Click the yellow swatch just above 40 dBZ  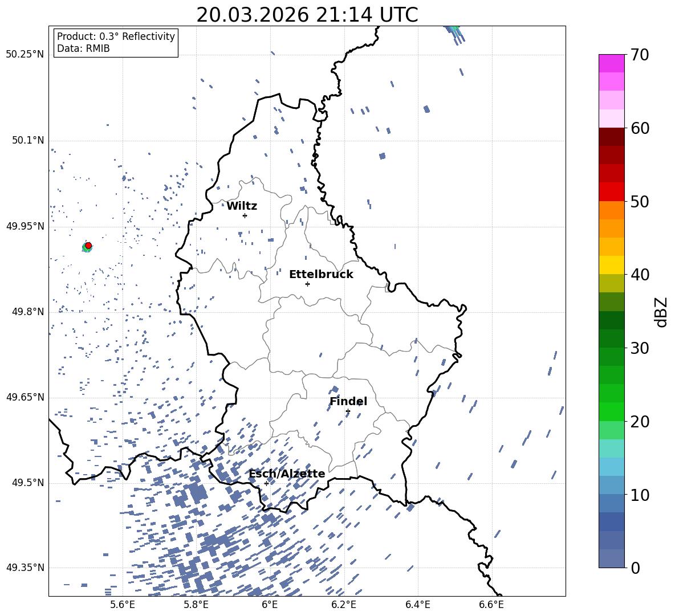point(611,265)
